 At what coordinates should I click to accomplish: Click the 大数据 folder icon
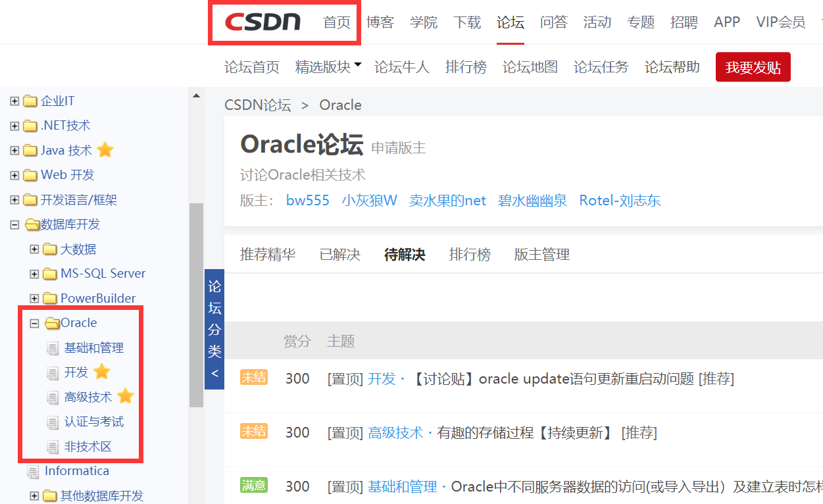(x=50, y=249)
